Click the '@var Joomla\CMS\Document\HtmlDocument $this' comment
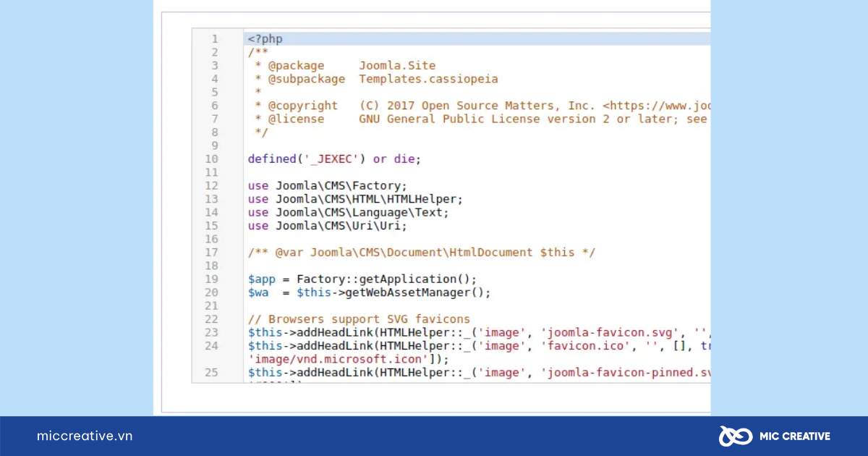The image size is (868, 456). pyautogui.click(x=422, y=252)
